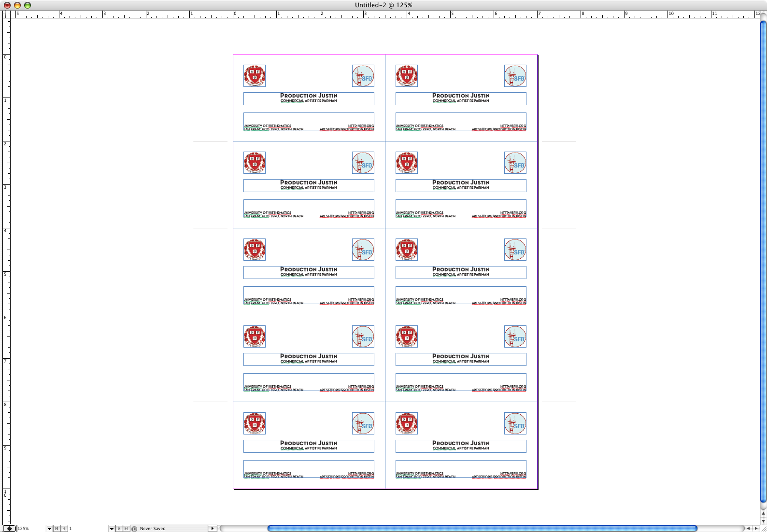The width and height of the screenshot is (767, 532).
Task: Click the window resize grip corner
Action: pos(763,529)
